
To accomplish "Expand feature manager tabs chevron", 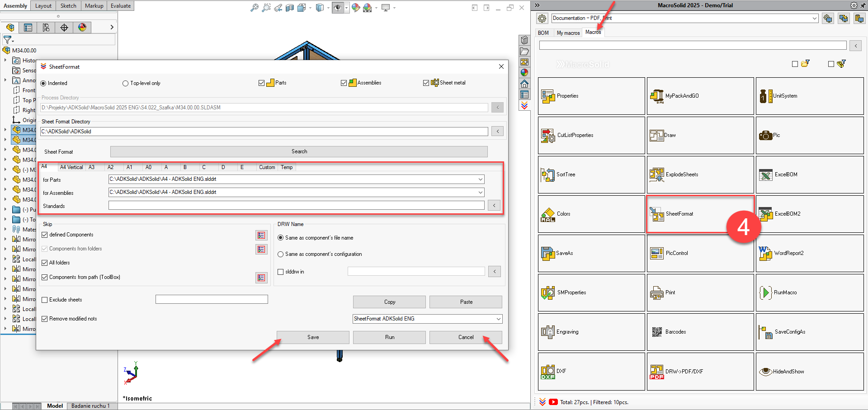I will coord(112,27).
